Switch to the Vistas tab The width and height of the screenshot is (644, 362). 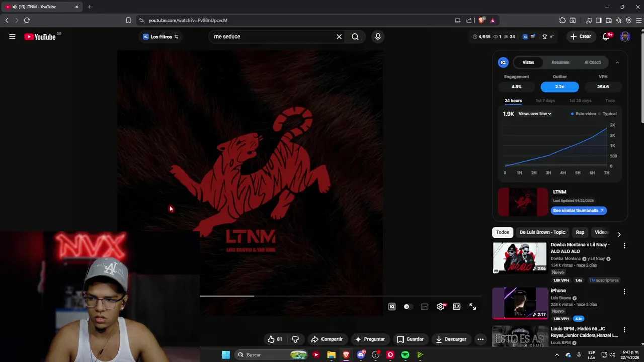[x=528, y=62]
